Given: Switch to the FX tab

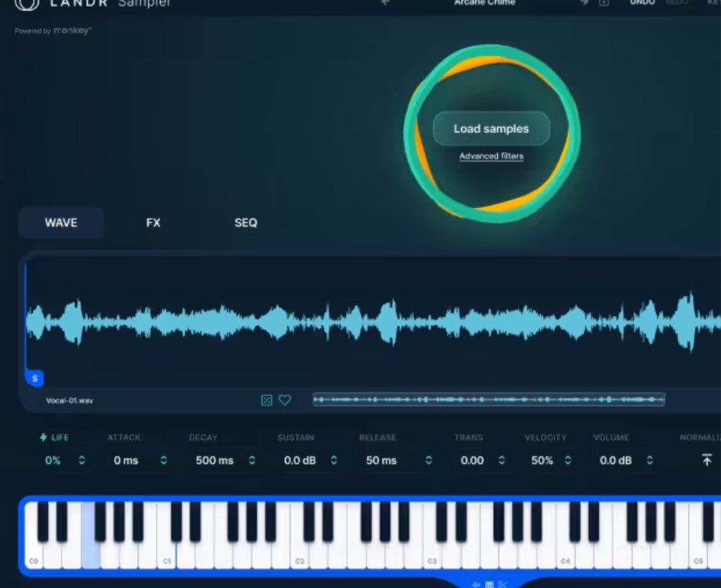Looking at the screenshot, I should [x=153, y=222].
